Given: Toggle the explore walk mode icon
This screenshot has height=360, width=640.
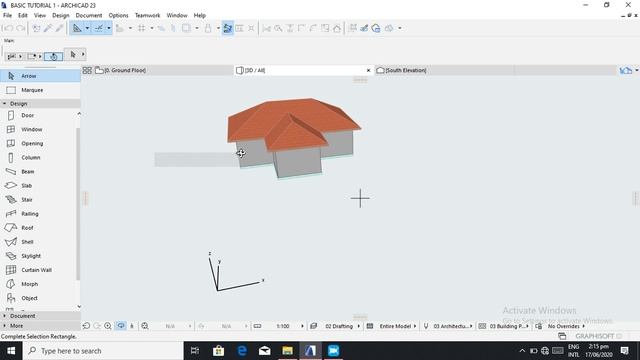Looking at the screenshot, I should coord(132,326).
